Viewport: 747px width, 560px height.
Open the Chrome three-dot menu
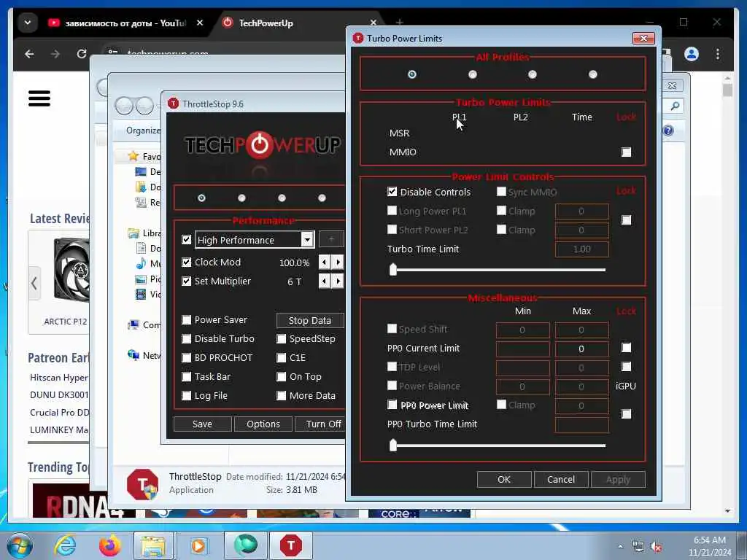point(718,54)
